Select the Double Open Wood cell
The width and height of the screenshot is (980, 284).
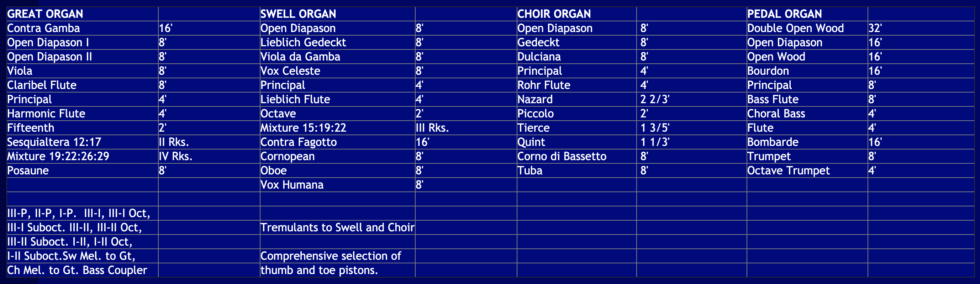795,28
